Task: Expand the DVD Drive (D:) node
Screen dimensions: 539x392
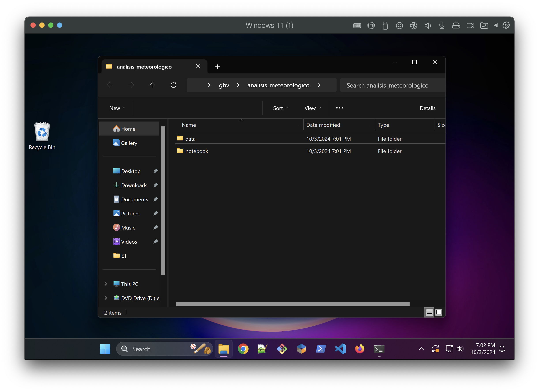Action: pyautogui.click(x=106, y=298)
